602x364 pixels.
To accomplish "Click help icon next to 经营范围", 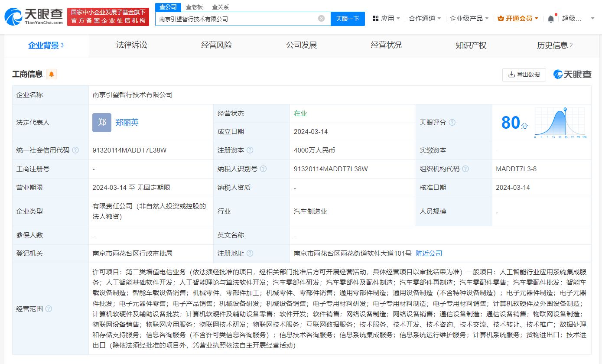I will (x=49, y=309).
